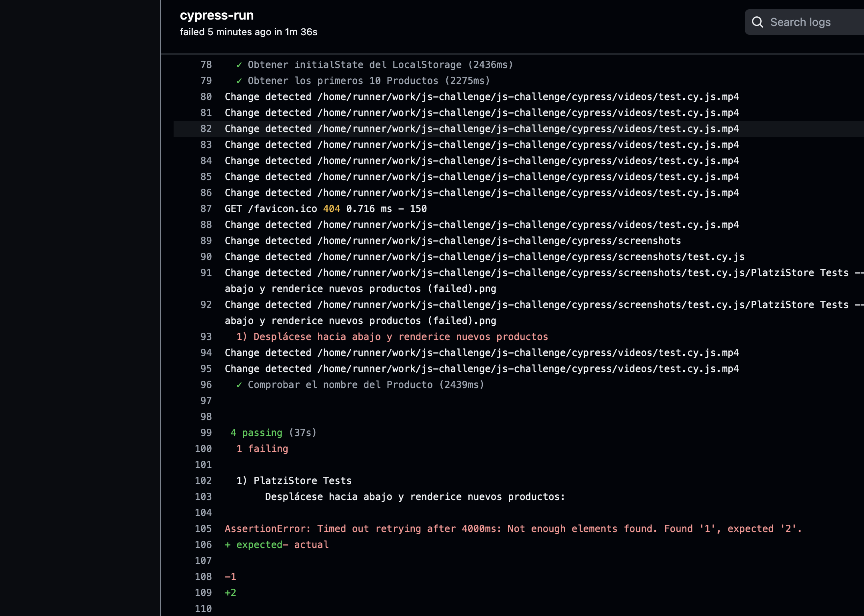The height and width of the screenshot is (616, 864).
Task: Click 'Desplácese hacia abajo y renderice nuevos productos:' line 103
Action: coord(415,497)
